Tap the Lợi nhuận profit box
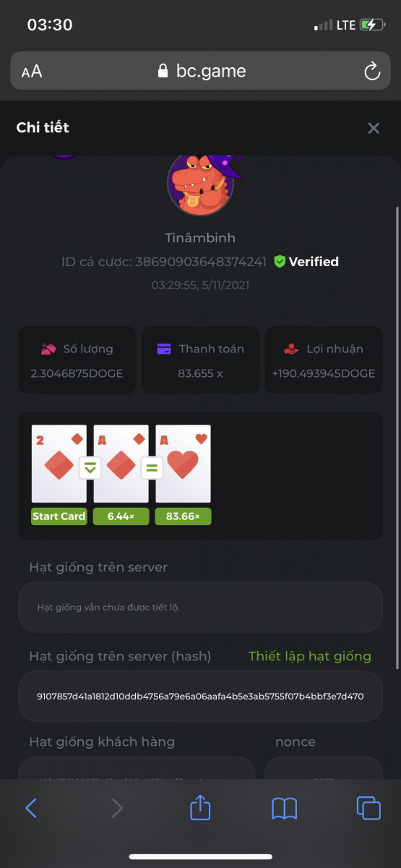The height and width of the screenshot is (868, 401). coord(324,360)
